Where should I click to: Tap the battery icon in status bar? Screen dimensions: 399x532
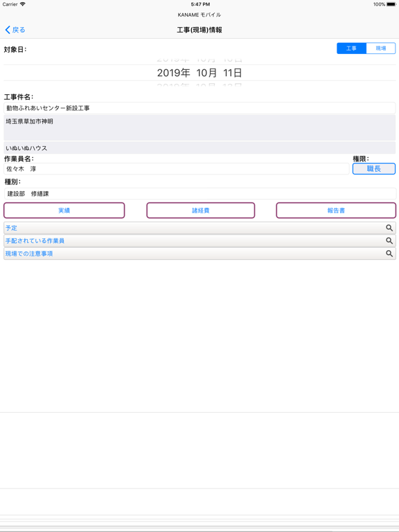click(391, 4)
